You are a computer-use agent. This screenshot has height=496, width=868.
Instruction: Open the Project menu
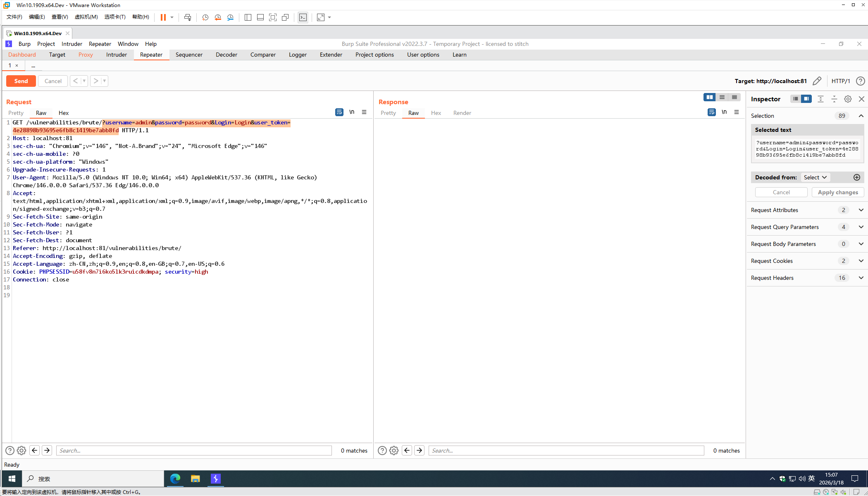[x=46, y=44]
